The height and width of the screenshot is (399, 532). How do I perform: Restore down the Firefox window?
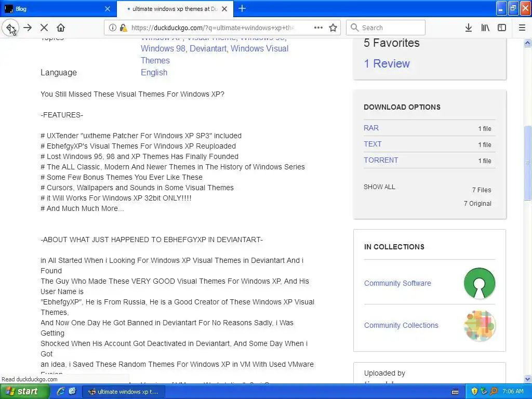513,8
